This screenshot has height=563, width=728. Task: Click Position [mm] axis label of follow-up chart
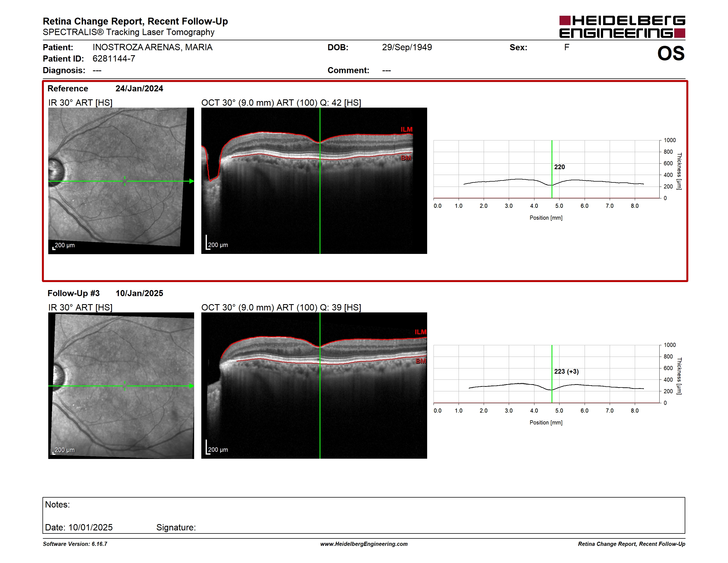(x=546, y=423)
